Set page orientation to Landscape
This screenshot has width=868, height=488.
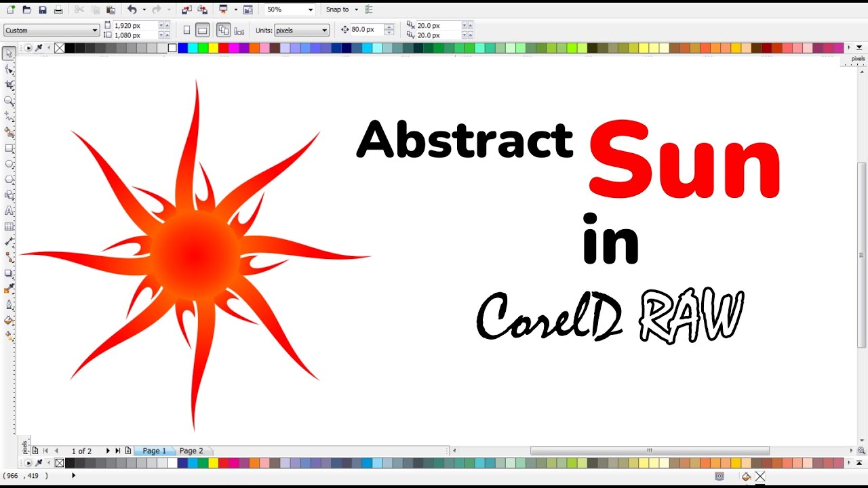click(x=202, y=30)
